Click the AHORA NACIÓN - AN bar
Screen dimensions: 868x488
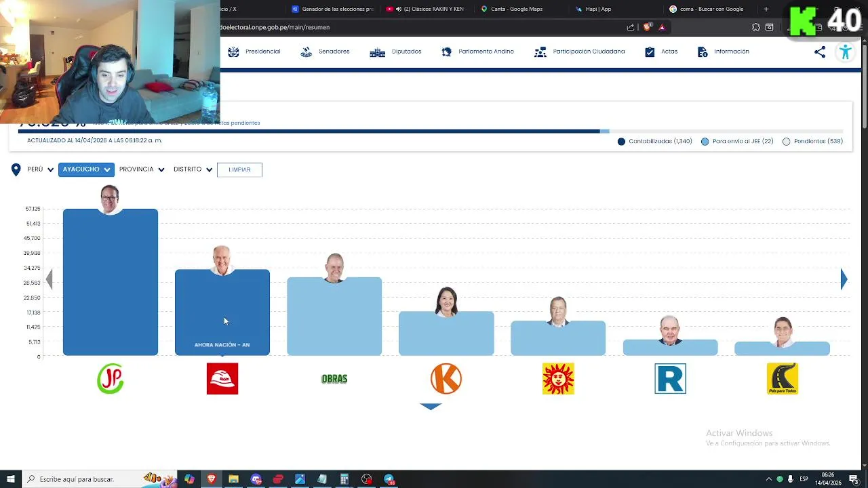[222, 312]
